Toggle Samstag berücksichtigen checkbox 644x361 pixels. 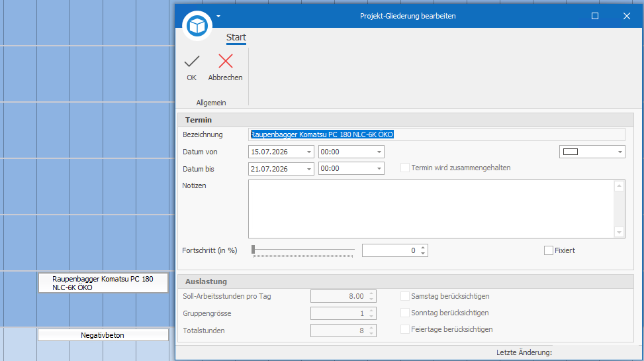tap(405, 296)
